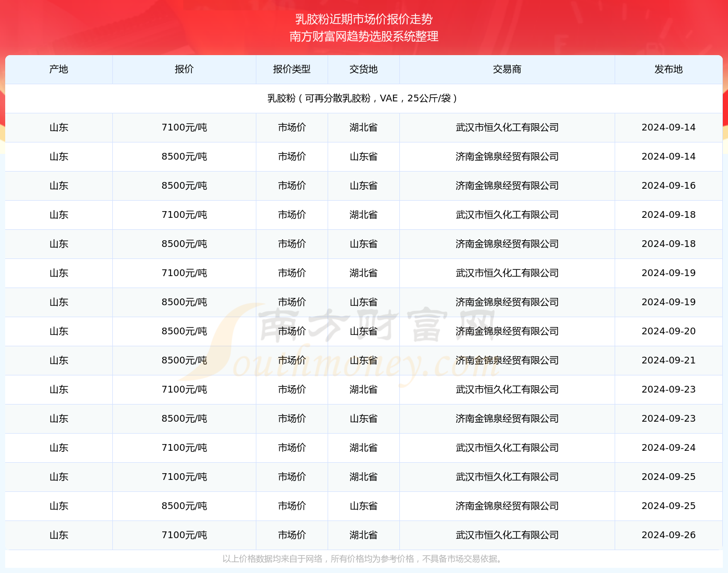Click 7100元/吨 in the 2024-09-26 row
Viewport: 728px width, 573px height.
184,535
